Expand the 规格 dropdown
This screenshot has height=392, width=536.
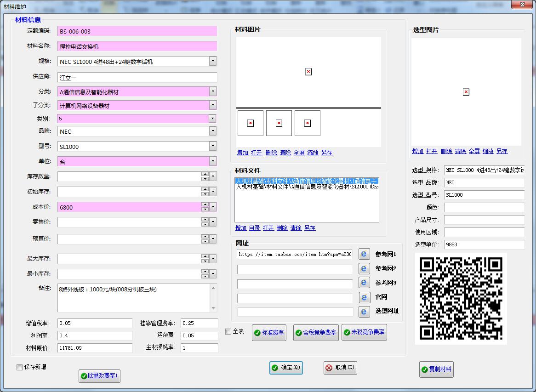(x=213, y=61)
